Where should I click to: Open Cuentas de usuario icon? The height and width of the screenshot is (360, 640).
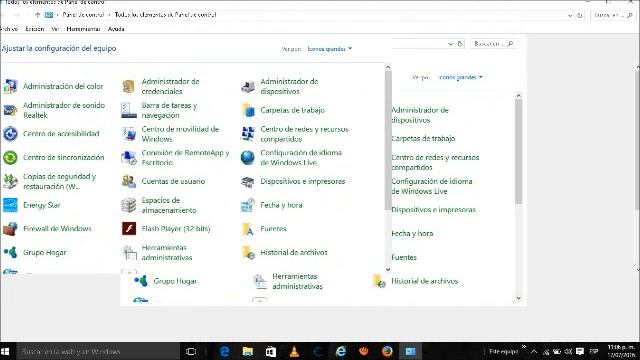[x=129, y=181]
